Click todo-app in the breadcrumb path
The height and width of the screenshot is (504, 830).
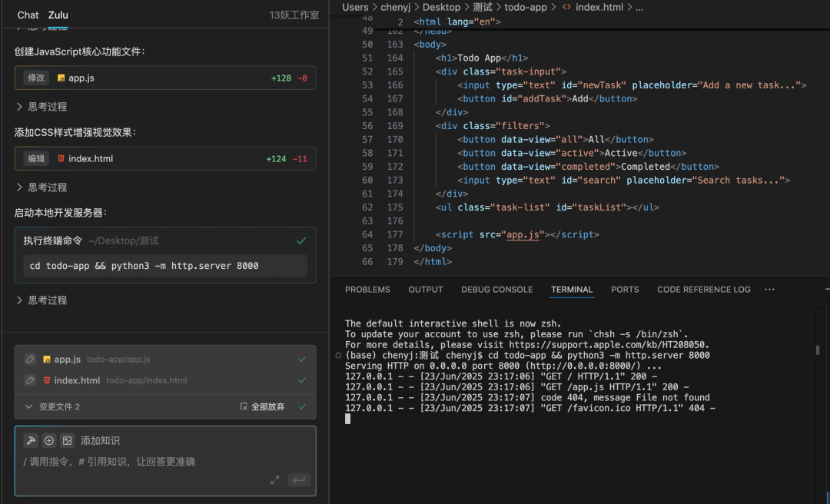pos(526,8)
